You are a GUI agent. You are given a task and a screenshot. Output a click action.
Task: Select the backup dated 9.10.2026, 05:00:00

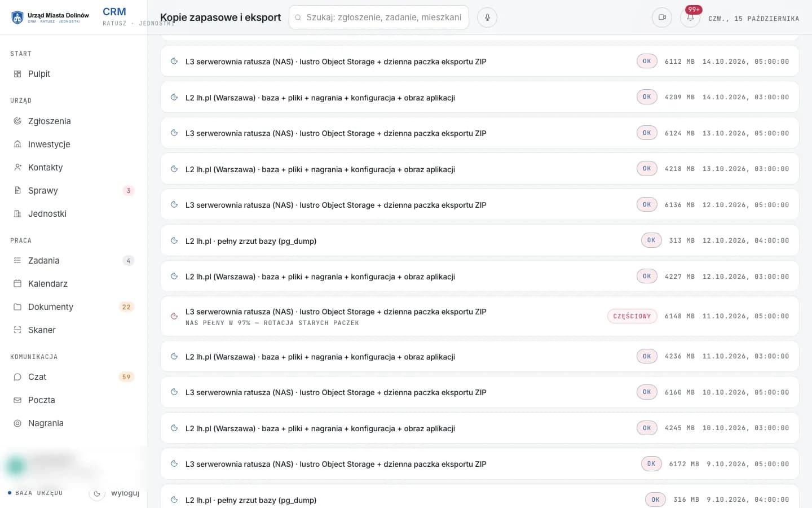point(480,464)
